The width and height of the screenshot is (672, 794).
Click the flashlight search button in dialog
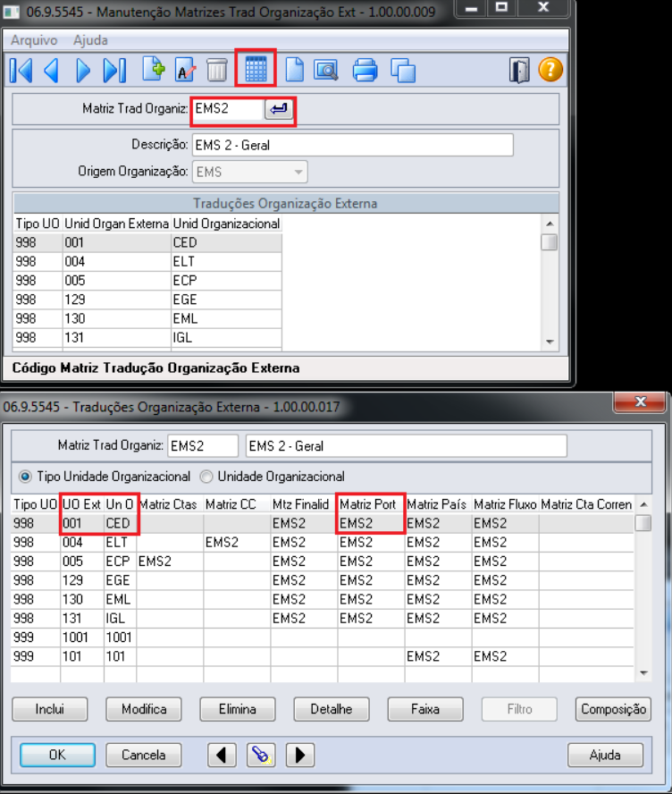tap(261, 755)
